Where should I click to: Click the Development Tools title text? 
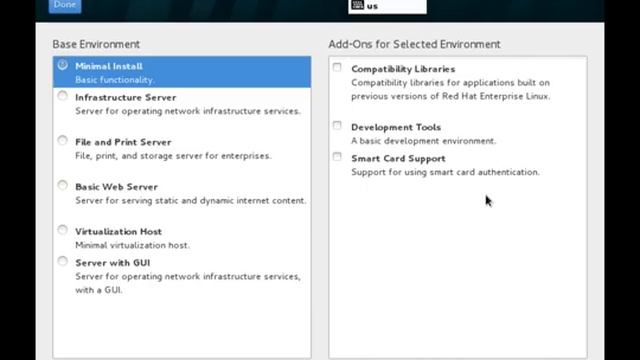396,127
